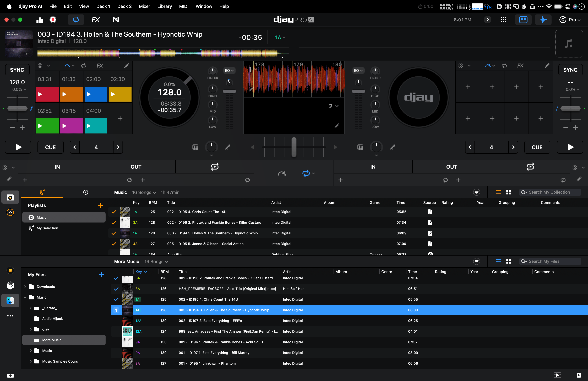This screenshot has width=588, height=381.
Task: Toggle the checkmark for Chris Count The 14U
Action: tap(113, 212)
